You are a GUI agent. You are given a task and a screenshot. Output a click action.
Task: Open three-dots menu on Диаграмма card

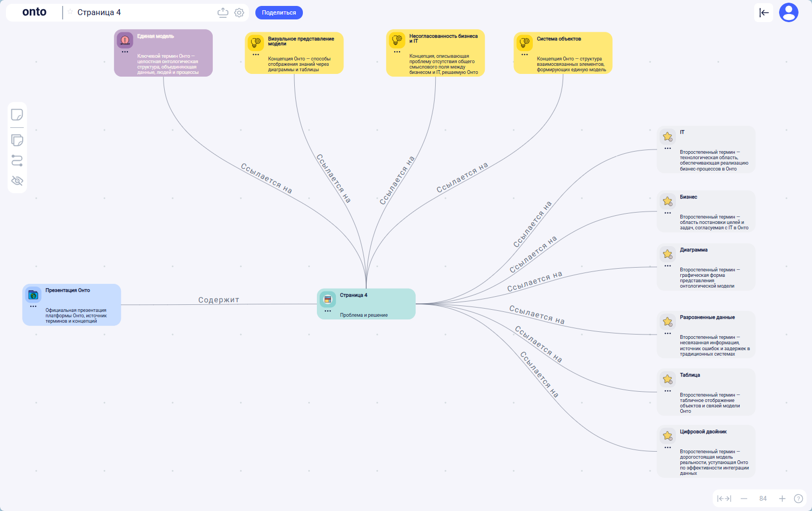[x=668, y=266]
